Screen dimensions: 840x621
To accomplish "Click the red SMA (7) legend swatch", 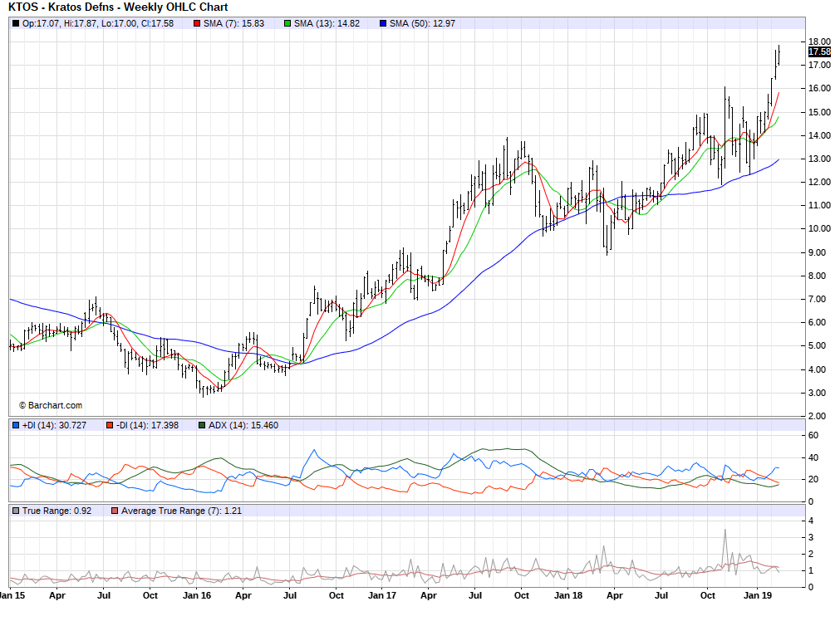I will [x=197, y=23].
